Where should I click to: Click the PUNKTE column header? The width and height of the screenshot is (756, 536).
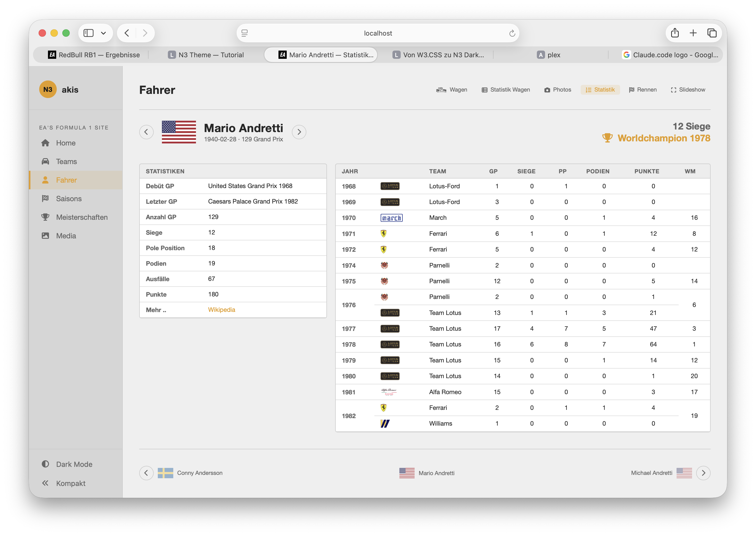point(646,171)
